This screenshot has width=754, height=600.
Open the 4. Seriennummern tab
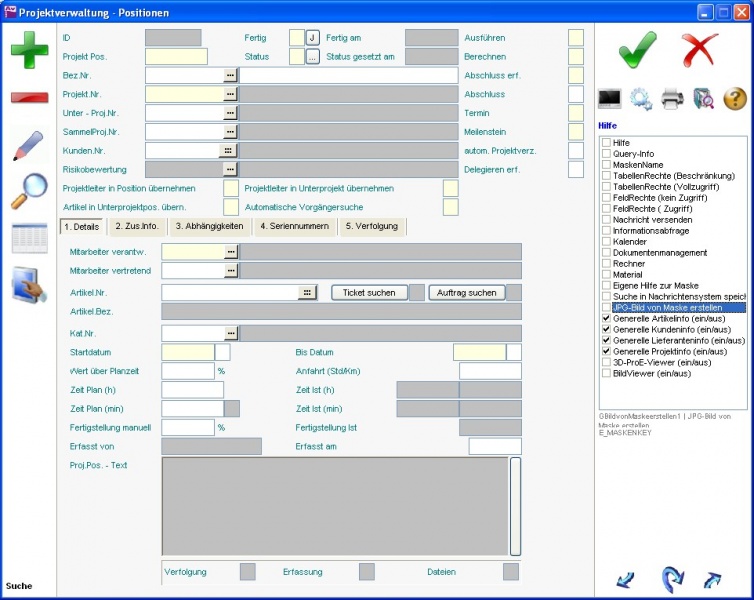pos(293,226)
